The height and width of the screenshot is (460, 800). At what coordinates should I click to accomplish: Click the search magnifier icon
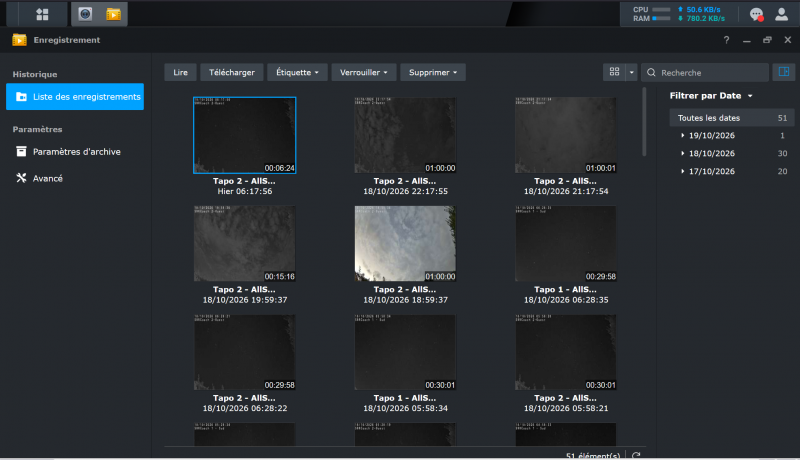651,72
